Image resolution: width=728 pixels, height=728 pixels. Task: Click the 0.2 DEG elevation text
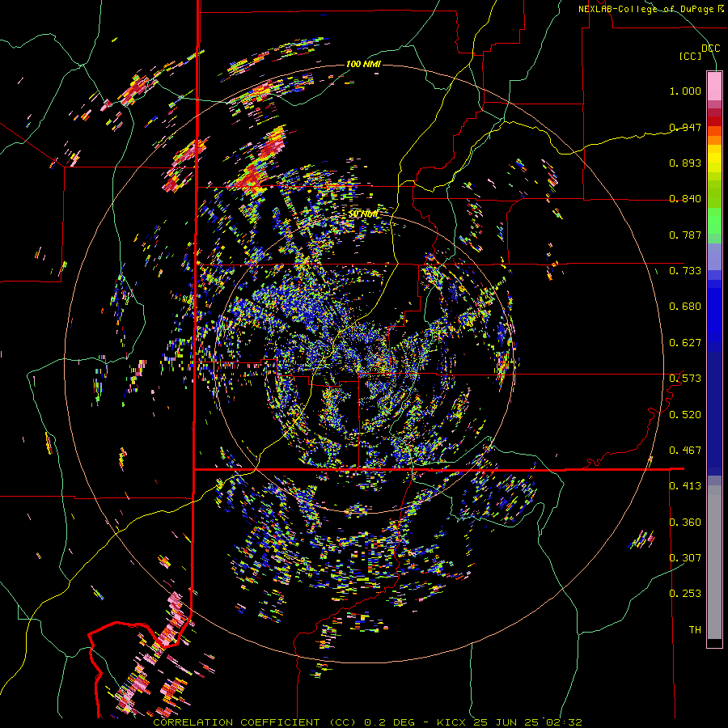coord(388,722)
